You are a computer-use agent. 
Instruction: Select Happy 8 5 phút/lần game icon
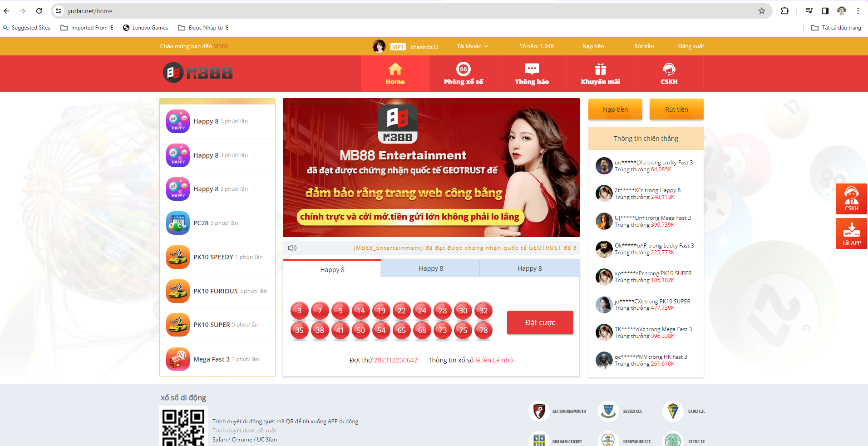pos(178,189)
